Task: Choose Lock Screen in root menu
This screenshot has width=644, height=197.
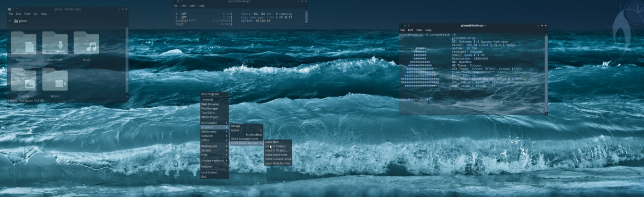Action: pyautogui.click(x=214, y=172)
